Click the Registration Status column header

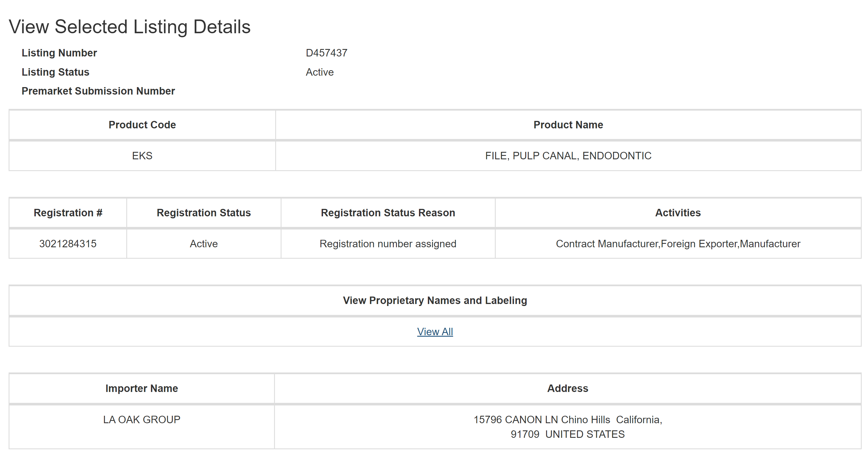tap(204, 213)
